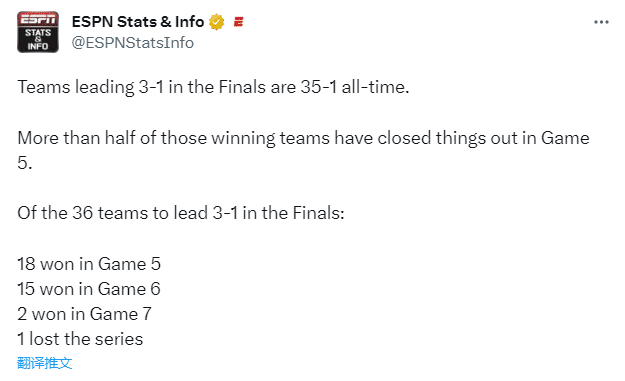Click 'closed things out in Game' text

(483, 138)
